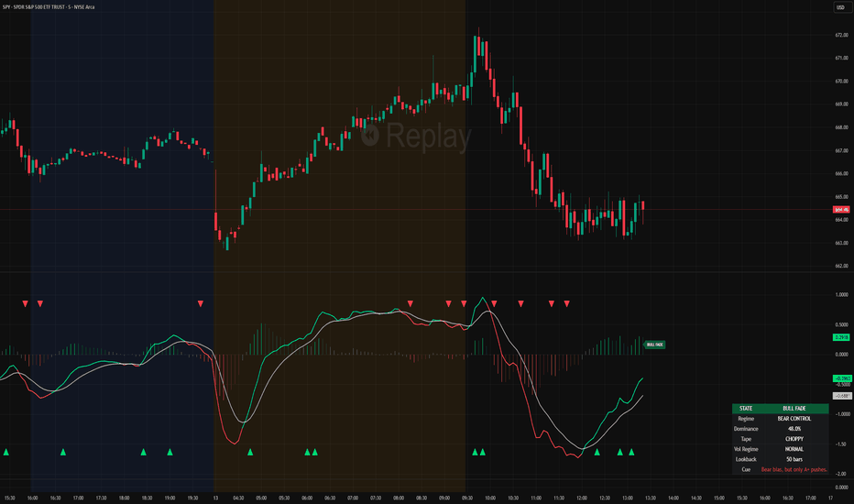Click the green buy triangle above the 19:00 mark
Viewport: 854px width, 504px height.
tap(170, 452)
